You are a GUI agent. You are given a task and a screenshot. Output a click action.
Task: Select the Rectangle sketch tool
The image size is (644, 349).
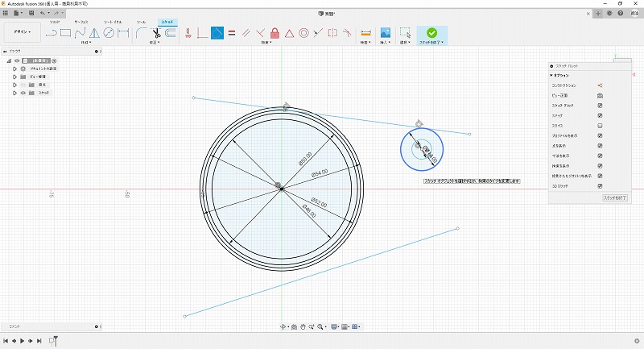[x=66, y=33]
